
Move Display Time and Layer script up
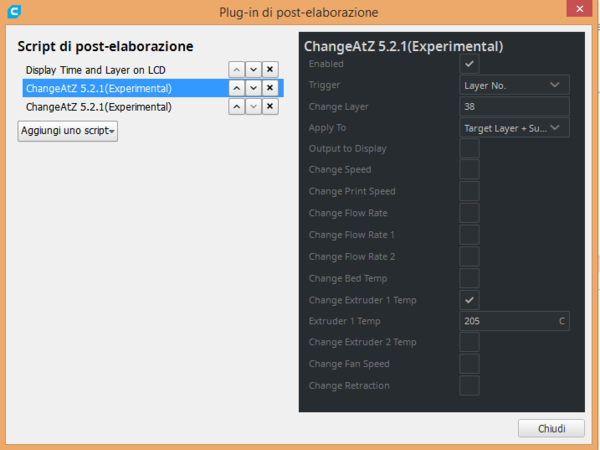(236, 70)
